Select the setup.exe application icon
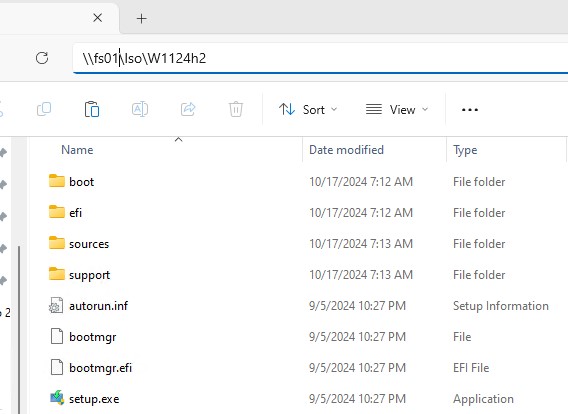This screenshot has width=568, height=414. pos(57,398)
